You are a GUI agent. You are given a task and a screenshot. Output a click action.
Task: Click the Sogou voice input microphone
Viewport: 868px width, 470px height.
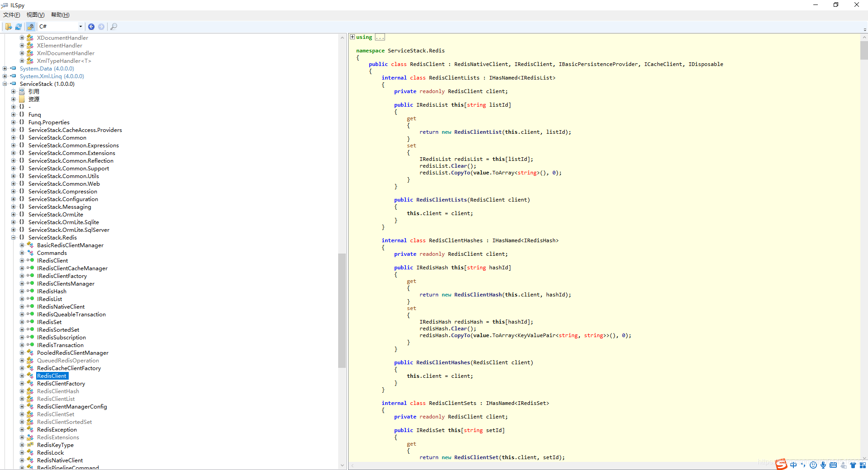(823, 465)
